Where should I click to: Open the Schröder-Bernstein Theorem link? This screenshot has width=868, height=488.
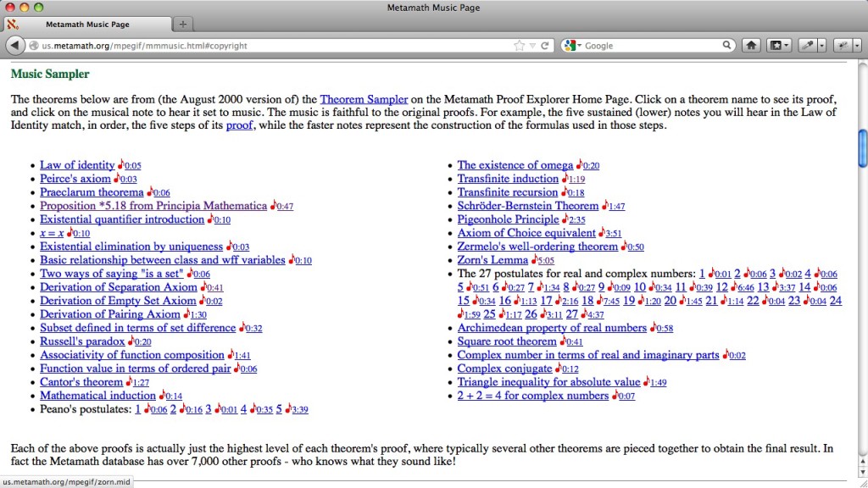pos(528,206)
